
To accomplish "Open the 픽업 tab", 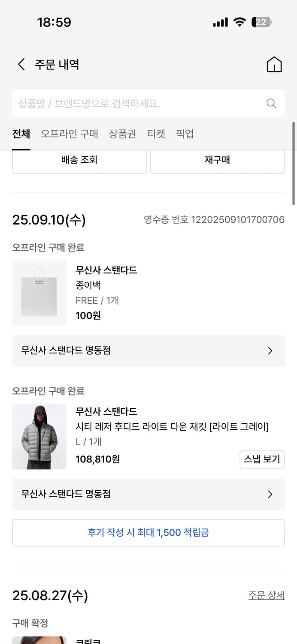I will (x=185, y=134).
